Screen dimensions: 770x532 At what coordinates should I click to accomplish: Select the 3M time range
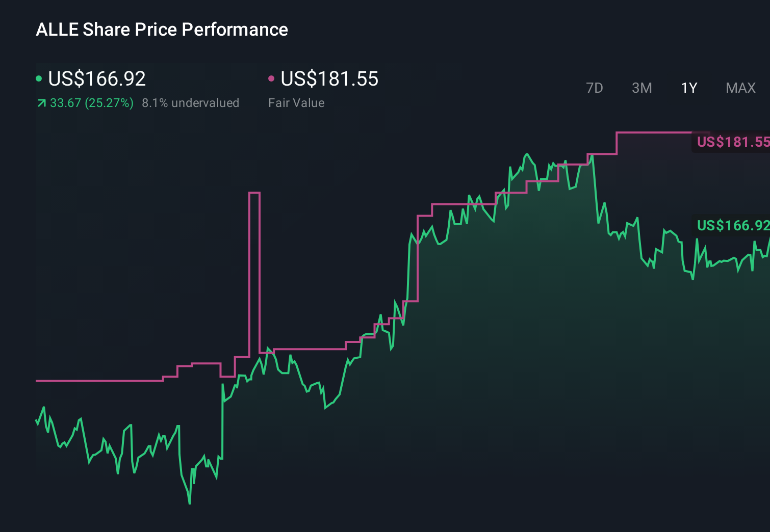[x=641, y=88]
